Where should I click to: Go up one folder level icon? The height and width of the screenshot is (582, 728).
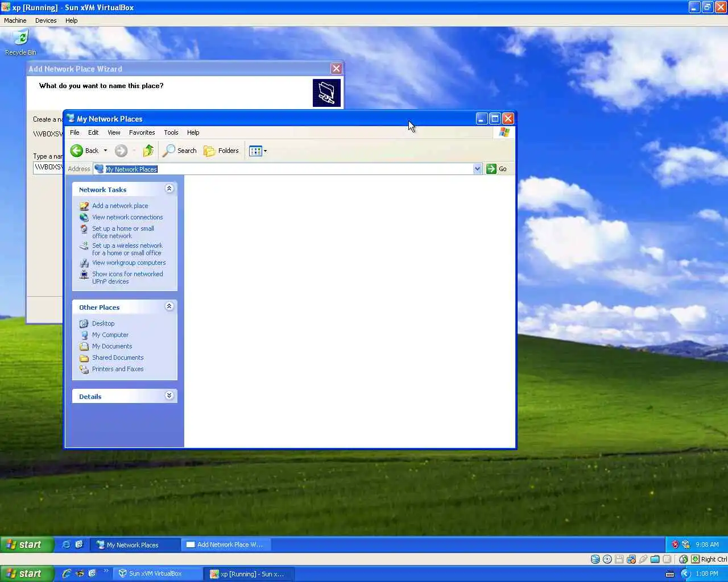coord(148,151)
